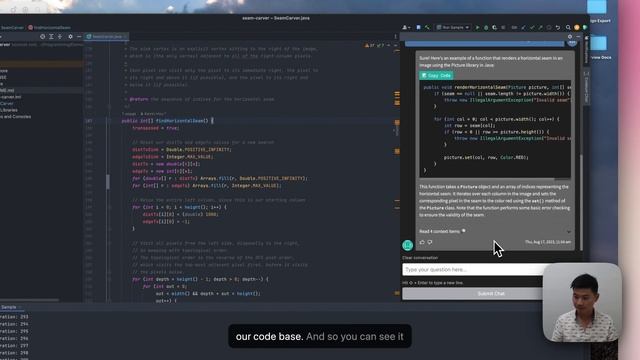The width and height of the screenshot is (640, 360).
Task: Click the 'findHorizontalSeam()' method declaration line
Action: coord(168,121)
